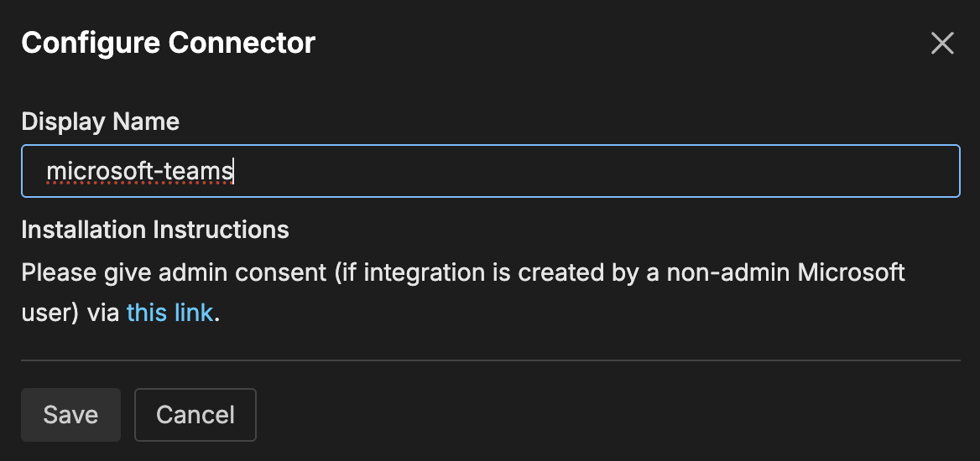The image size is (980, 461).
Task: Focus the Display Name input field
Action: tap(490, 172)
